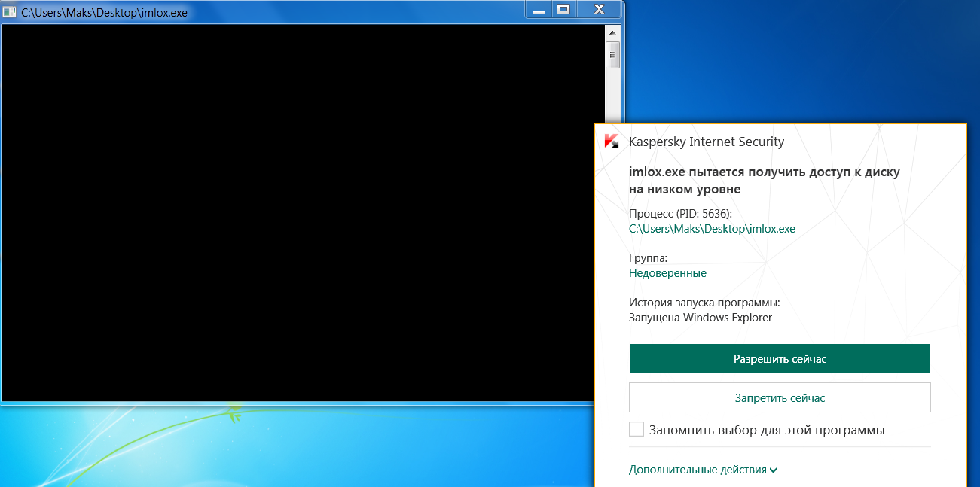The height and width of the screenshot is (487, 980).
Task: Click the Kaspersky logo icon in the alert
Action: pyautogui.click(x=612, y=141)
